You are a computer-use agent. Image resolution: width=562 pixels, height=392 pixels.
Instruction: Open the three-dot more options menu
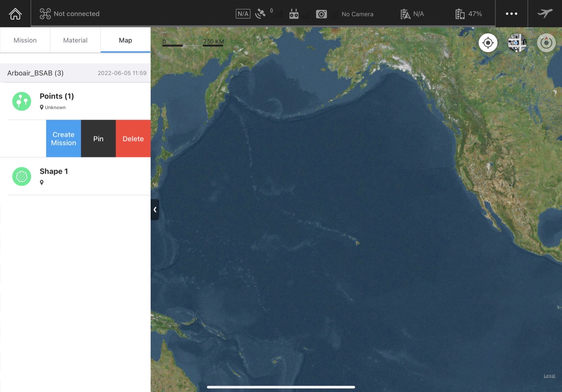pos(511,14)
